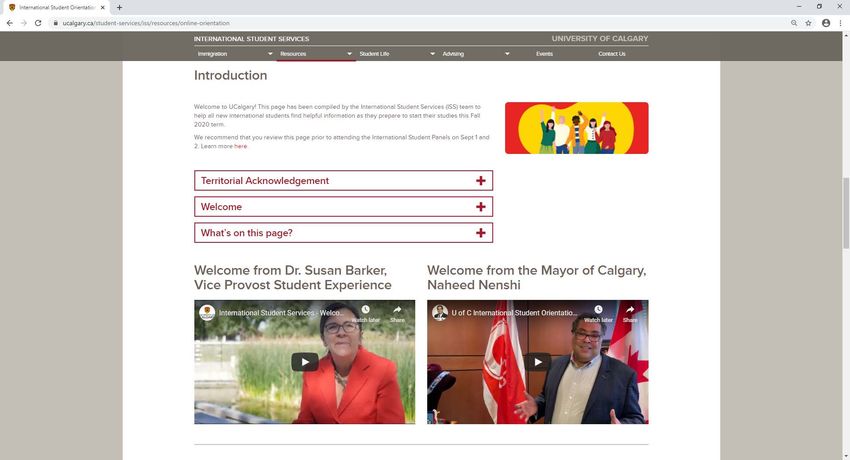The image size is (850, 460).
Task: Click the plus icon on What's on this page? row
Action: [x=480, y=232]
